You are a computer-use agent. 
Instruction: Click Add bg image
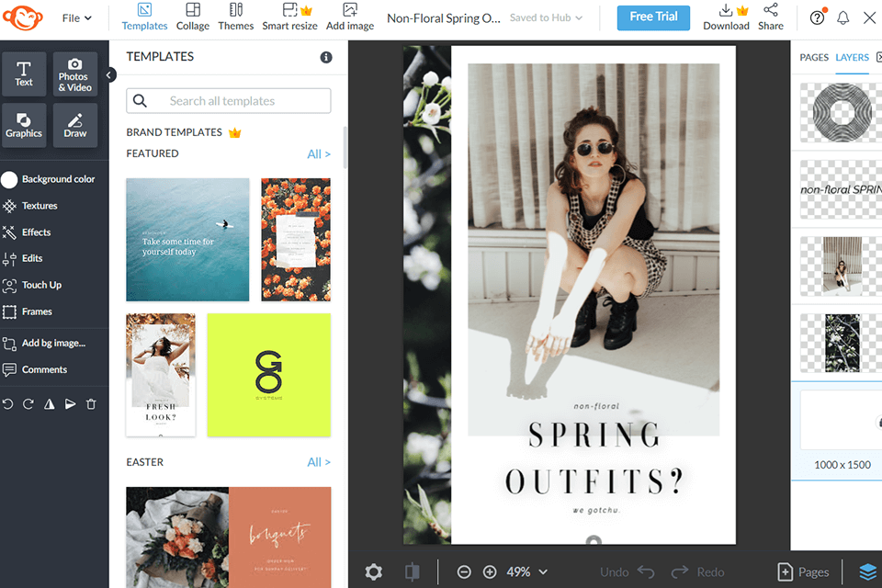tap(44, 344)
